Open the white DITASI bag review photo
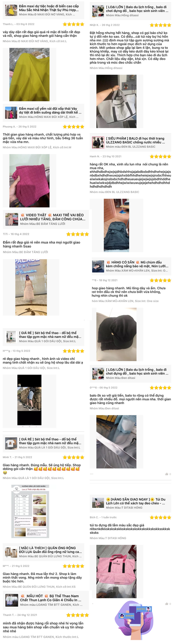This screenshot has height=644, width=174. [116, 101]
